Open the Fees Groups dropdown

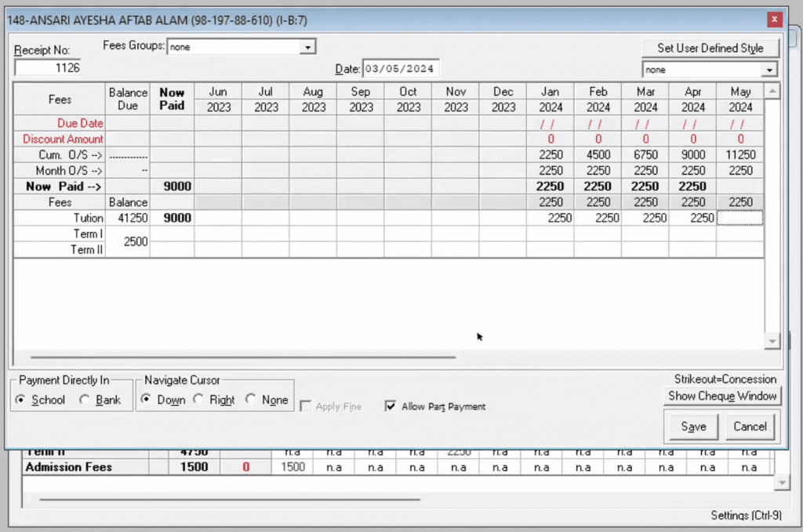(308, 45)
